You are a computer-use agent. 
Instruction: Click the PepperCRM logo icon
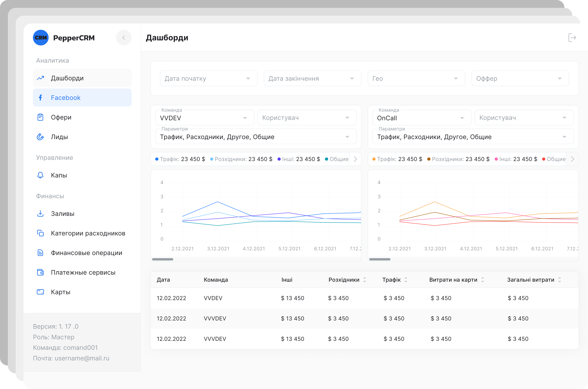coord(41,38)
